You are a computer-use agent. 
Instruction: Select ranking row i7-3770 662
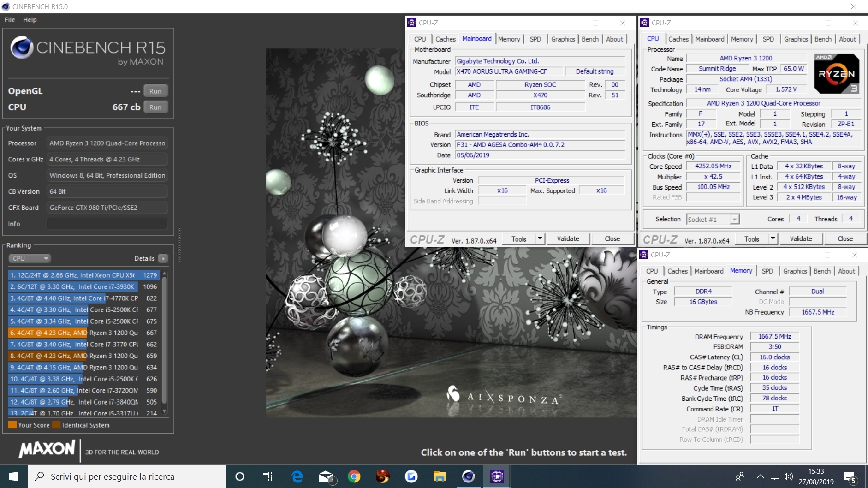click(x=84, y=344)
